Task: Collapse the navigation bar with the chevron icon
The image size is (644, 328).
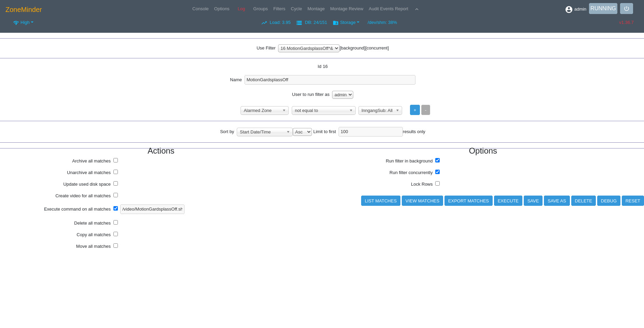Action: click(x=416, y=9)
